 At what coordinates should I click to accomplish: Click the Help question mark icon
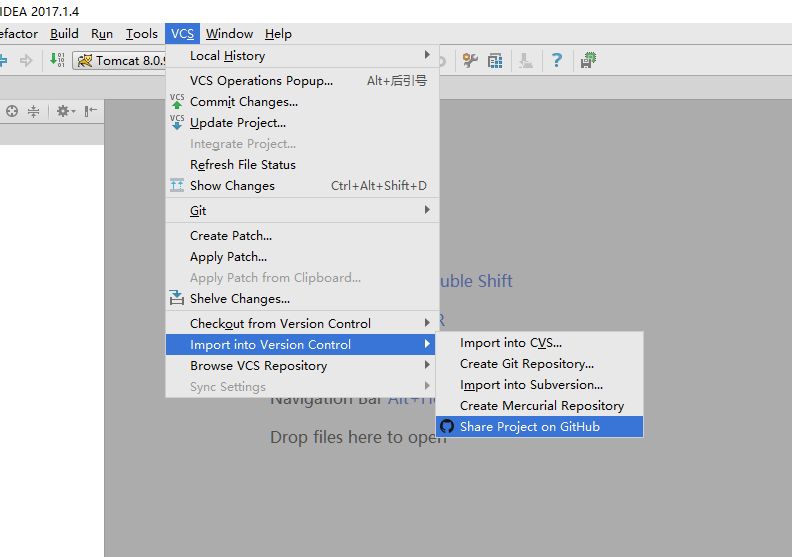click(557, 61)
